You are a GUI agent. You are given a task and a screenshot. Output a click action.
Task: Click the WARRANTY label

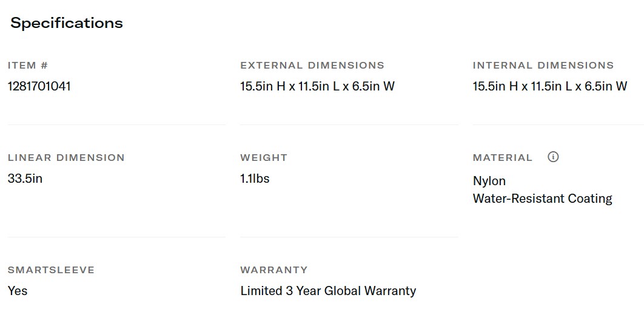pyautogui.click(x=274, y=270)
